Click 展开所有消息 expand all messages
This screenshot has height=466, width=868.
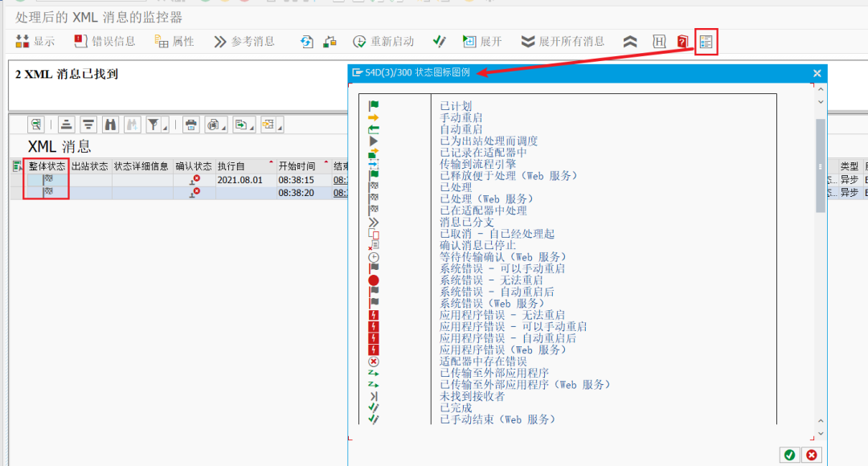tap(563, 42)
